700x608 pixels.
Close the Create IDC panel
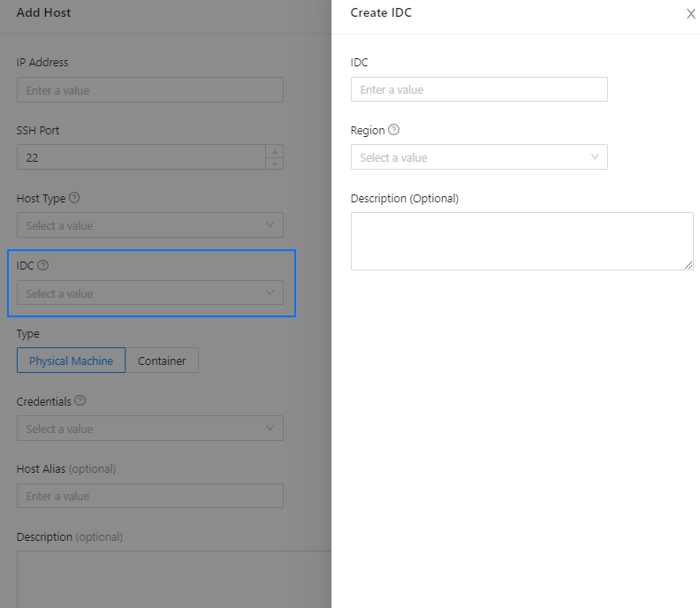690,13
